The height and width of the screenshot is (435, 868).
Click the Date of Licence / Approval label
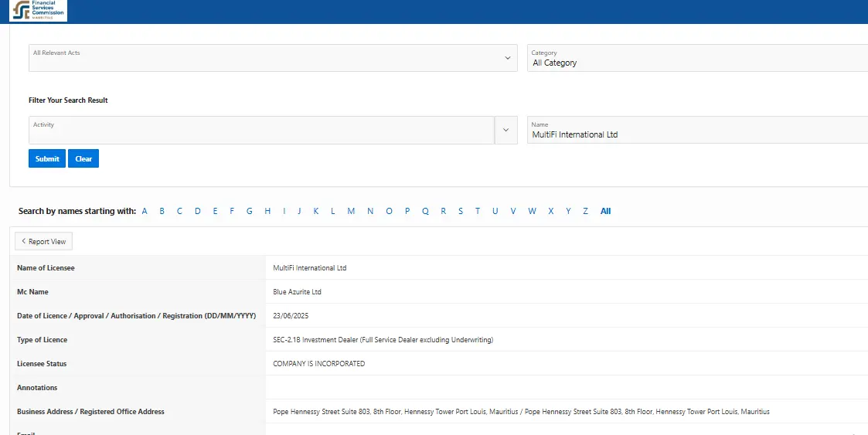tap(137, 316)
